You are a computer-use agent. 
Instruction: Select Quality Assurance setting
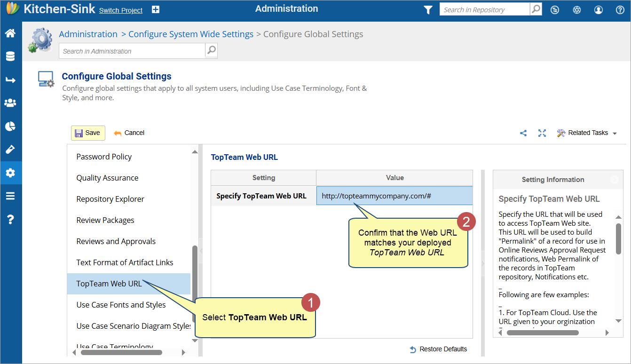[x=129, y=178]
